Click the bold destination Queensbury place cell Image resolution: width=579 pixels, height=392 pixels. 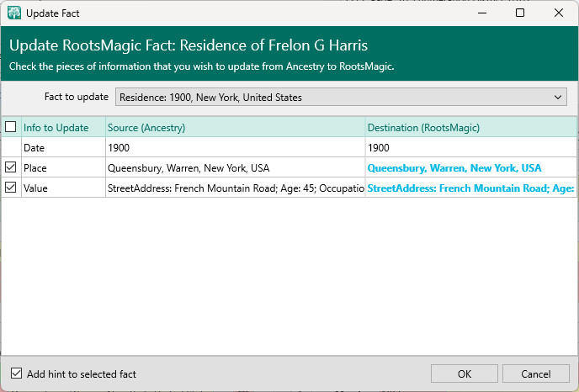pos(454,168)
